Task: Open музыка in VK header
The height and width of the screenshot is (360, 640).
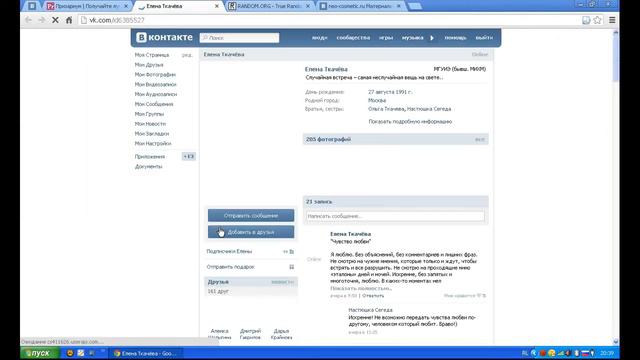Action: [x=412, y=38]
